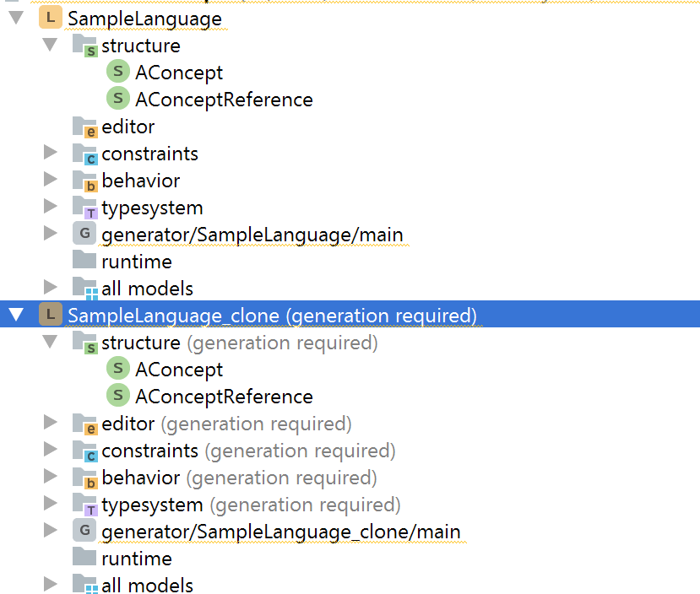The height and width of the screenshot is (594, 700).
Task: Click the generator icon for SampleLanguage/main
Action: point(84,235)
